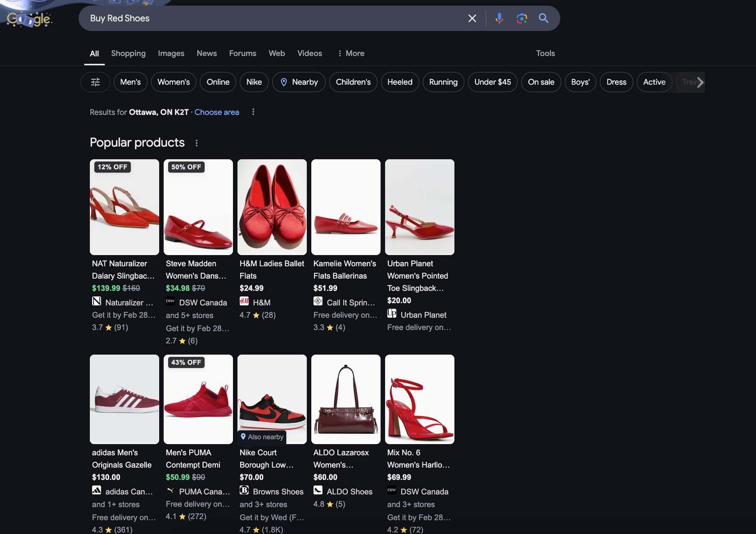The image size is (756, 534).
Task: Open Steve Madden Women's Dans listing title
Action: click(196, 269)
